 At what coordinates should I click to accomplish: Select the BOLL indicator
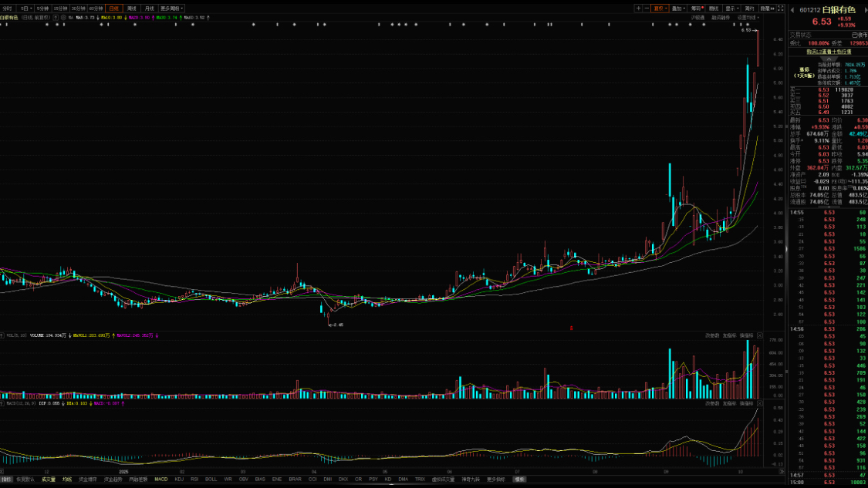[x=211, y=480]
